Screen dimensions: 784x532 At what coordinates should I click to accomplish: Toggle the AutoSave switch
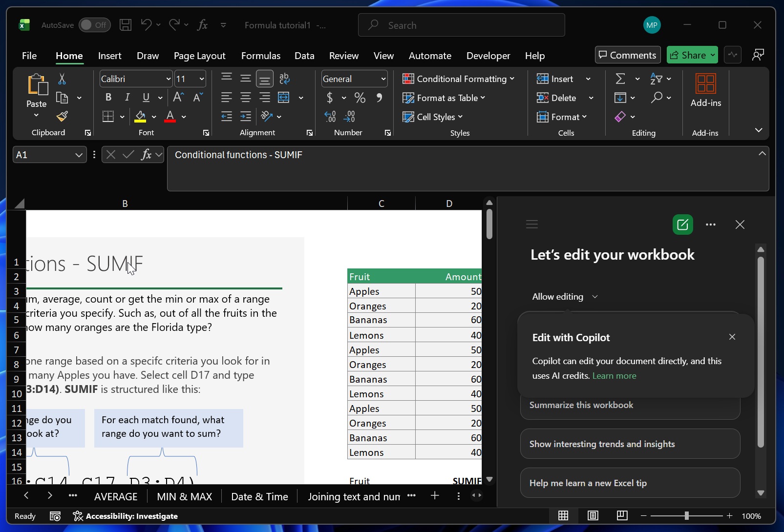(94, 25)
